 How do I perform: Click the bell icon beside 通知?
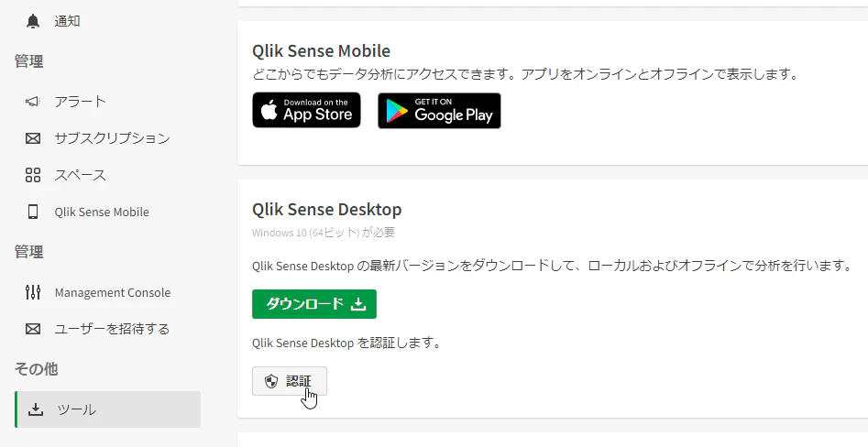33,21
